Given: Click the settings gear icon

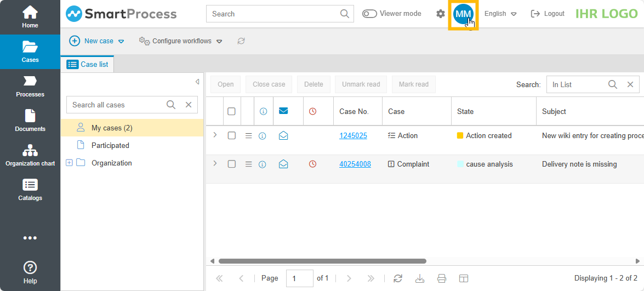Looking at the screenshot, I should point(441,14).
